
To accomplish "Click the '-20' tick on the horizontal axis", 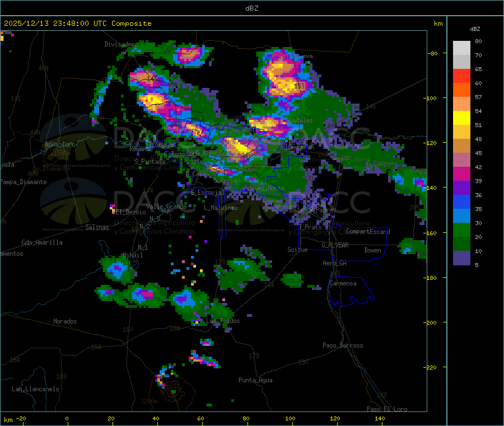I will pyautogui.click(x=21, y=418).
